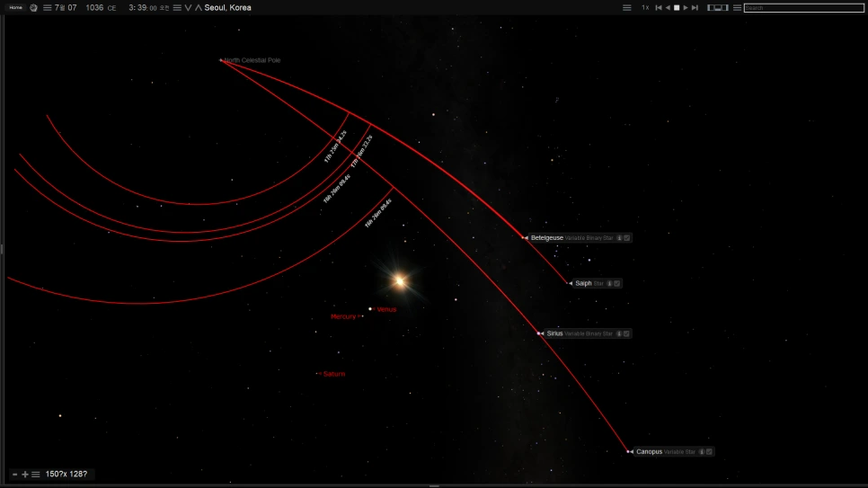Step time backward one interval

pyautogui.click(x=659, y=8)
